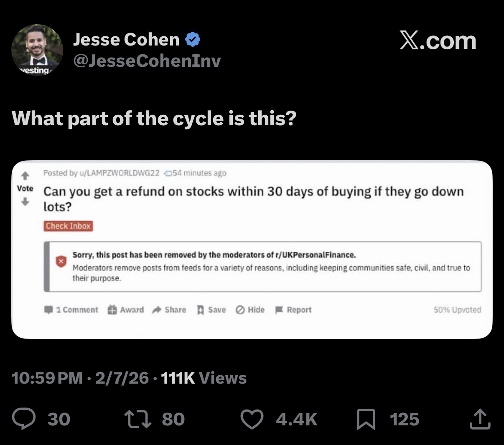
Task: Click the blue verified badge
Action: [x=192, y=40]
